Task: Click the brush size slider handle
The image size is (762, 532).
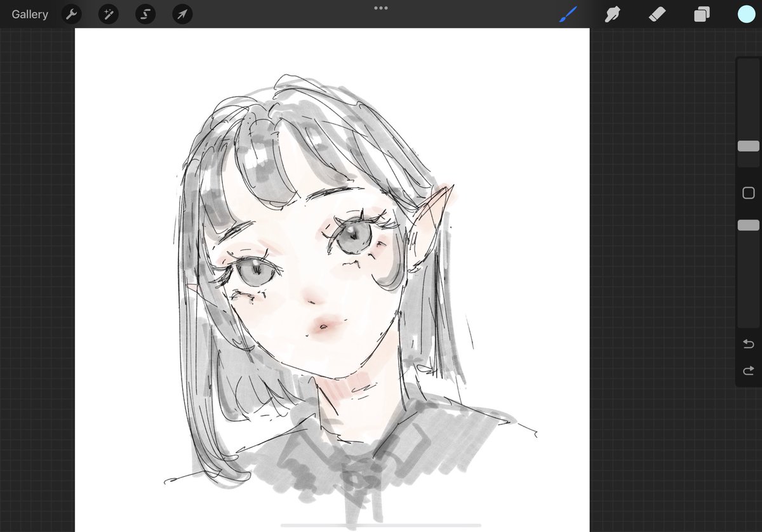Action: [749, 146]
